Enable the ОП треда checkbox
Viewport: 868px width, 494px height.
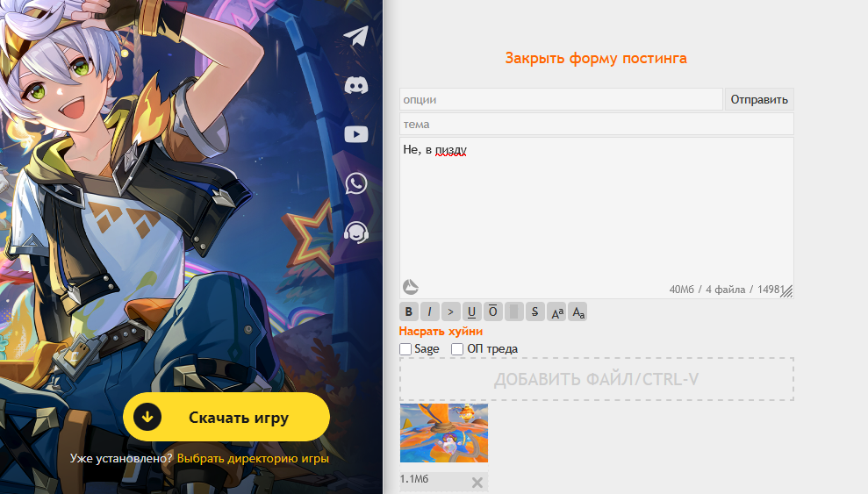click(457, 349)
